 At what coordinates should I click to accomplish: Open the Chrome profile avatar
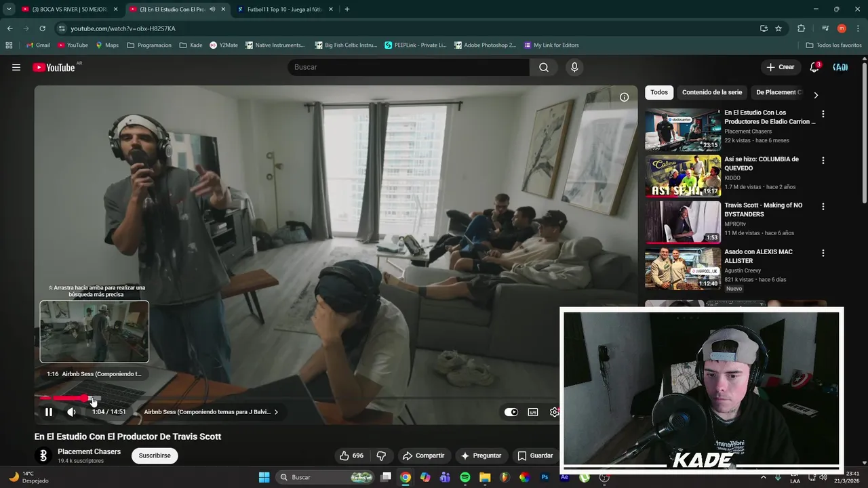coord(842,28)
